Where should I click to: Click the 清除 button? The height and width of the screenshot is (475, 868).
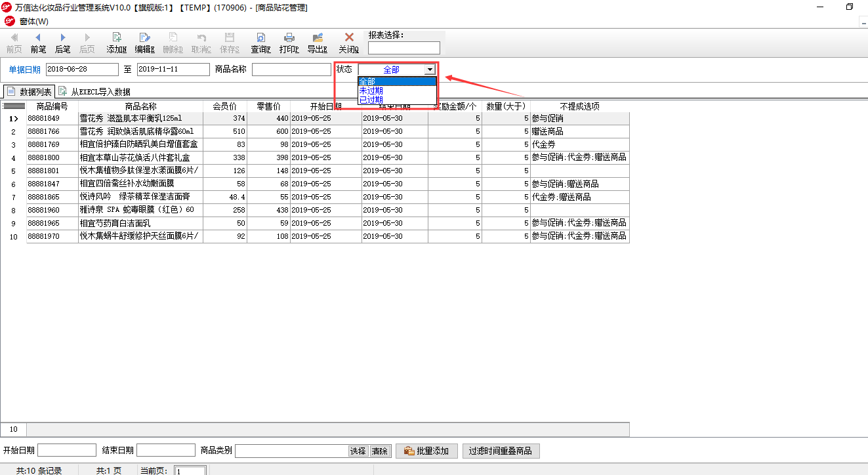(380, 451)
